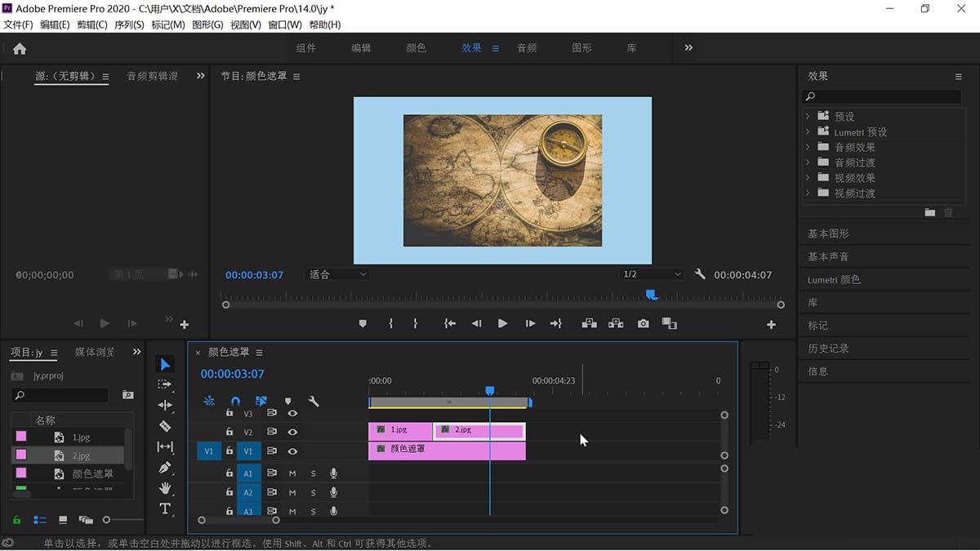Enable voice-over record on A1

point(334,473)
